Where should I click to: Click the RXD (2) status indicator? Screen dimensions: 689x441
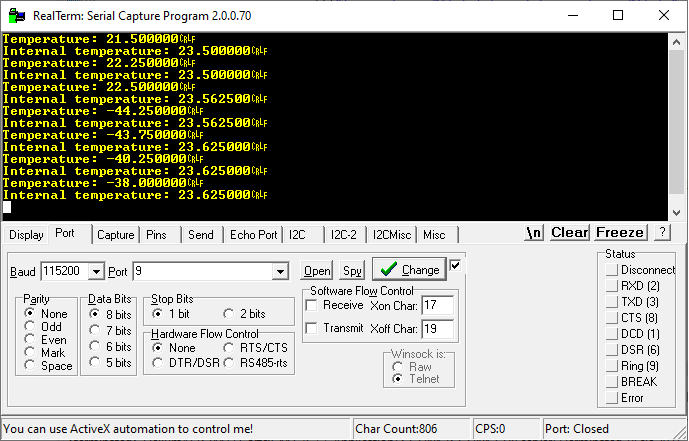point(612,286)
